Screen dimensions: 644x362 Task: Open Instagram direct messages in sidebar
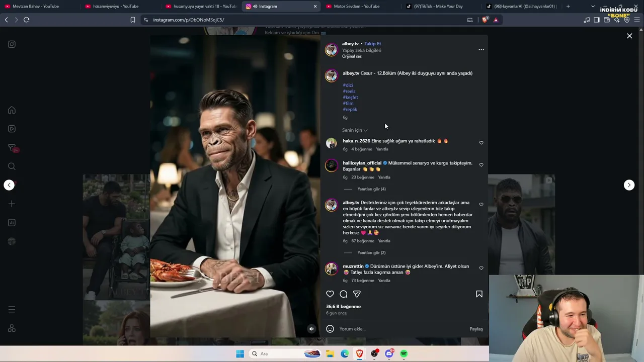12,148
